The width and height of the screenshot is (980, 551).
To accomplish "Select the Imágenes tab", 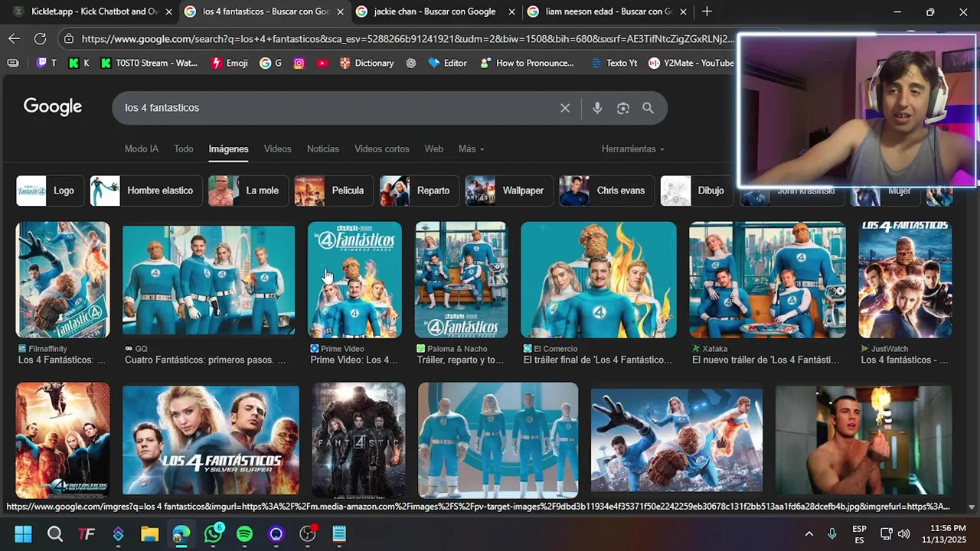I will tap(229, 148).
